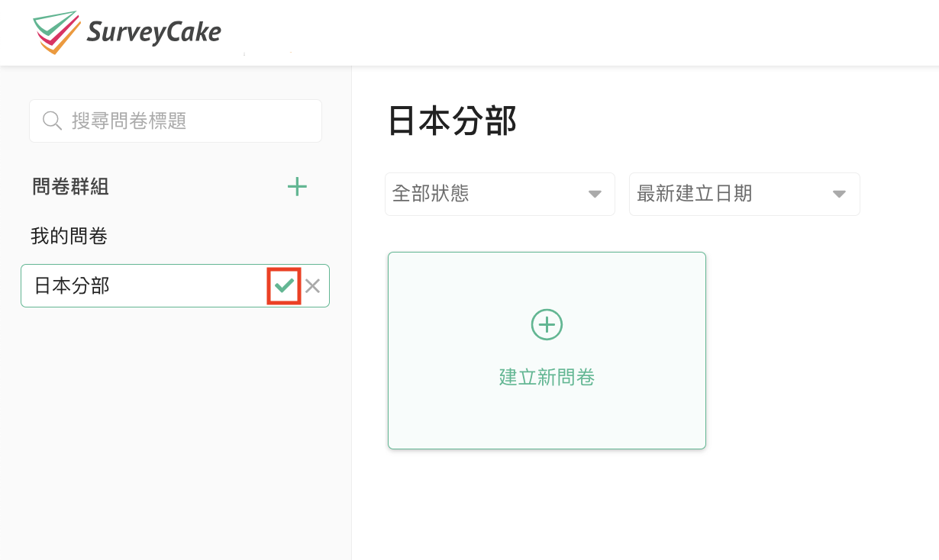Image resolution: width=939 pixels, height=560 pixels.
Task: Click the magnifying glass search icon
Action: 52,121
